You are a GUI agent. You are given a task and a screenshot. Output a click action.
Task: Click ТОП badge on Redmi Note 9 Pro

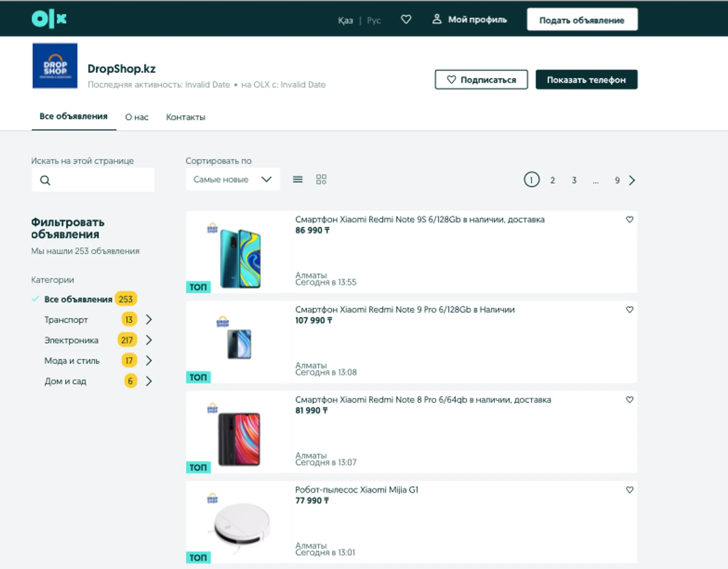(198, 377)
